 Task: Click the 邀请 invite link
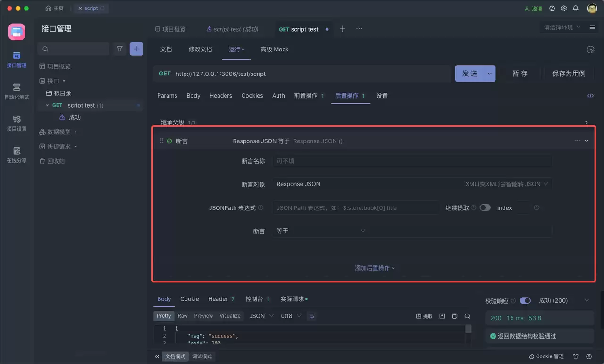point(533,8)
